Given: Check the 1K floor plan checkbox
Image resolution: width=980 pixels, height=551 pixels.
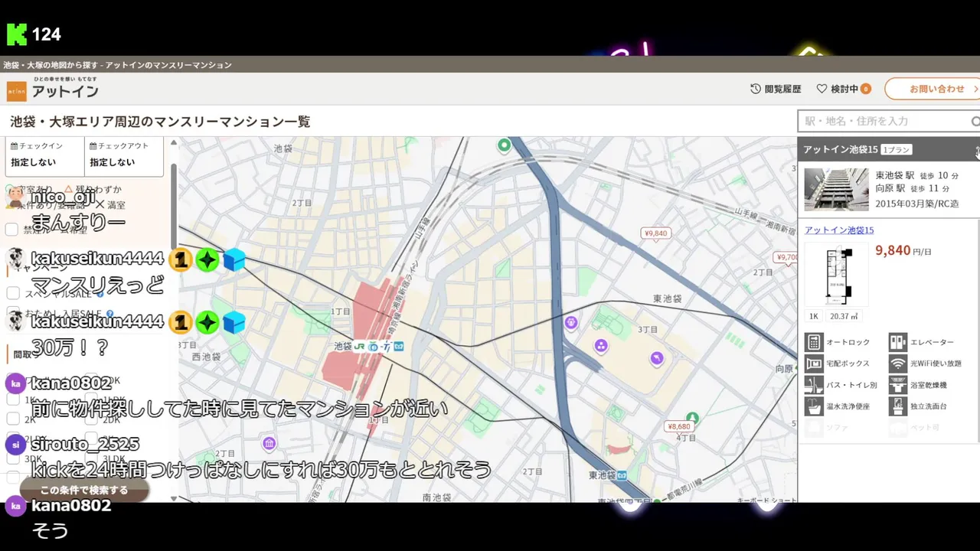Looking at the screenshot, I should [12, 399].
